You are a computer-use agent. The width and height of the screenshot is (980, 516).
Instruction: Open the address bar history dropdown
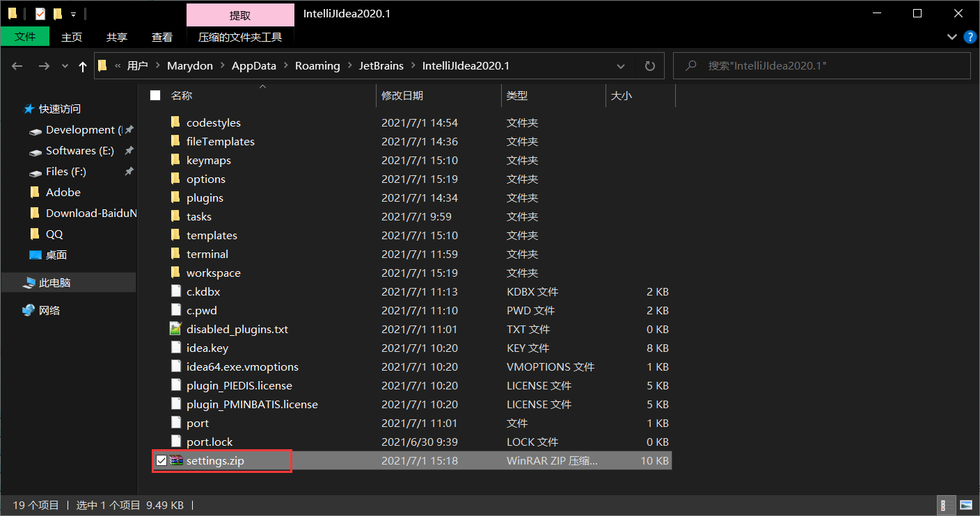[621, 66]
